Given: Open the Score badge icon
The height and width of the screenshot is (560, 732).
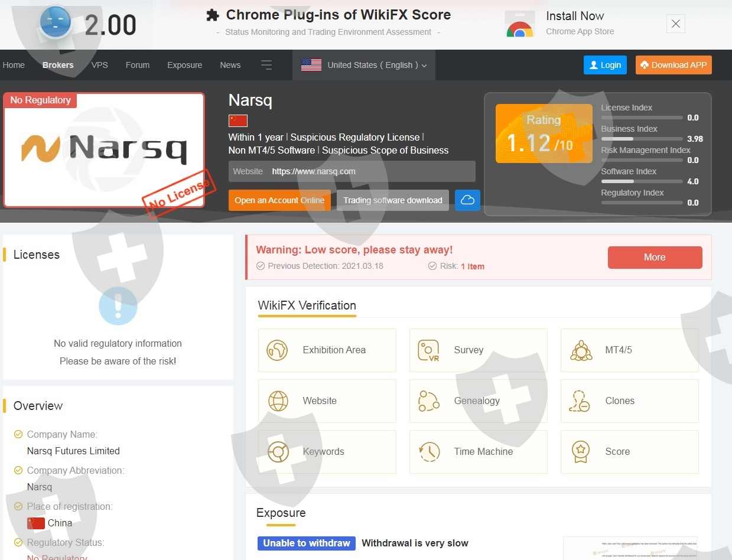Looking at the screenshot, I should click(581, 452).
